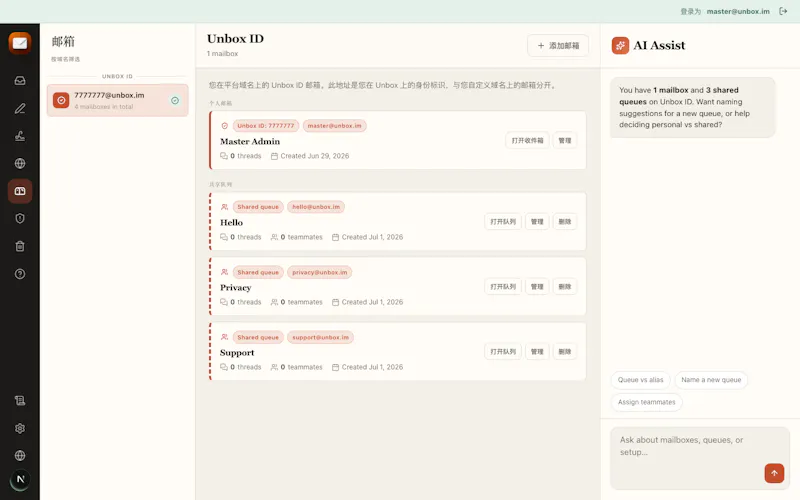Click the AI Assist chat message bubble
800x500 pixels.
692,107
